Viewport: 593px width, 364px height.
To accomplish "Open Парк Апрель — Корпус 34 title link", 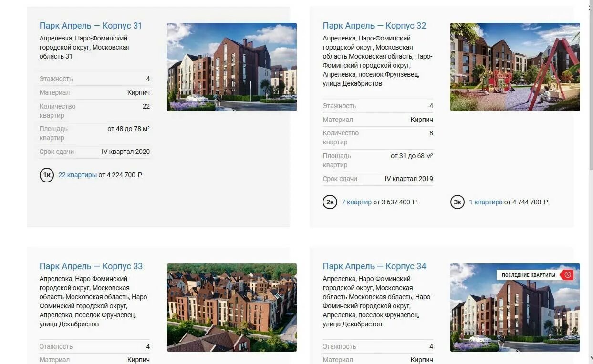I will point(375,266).
